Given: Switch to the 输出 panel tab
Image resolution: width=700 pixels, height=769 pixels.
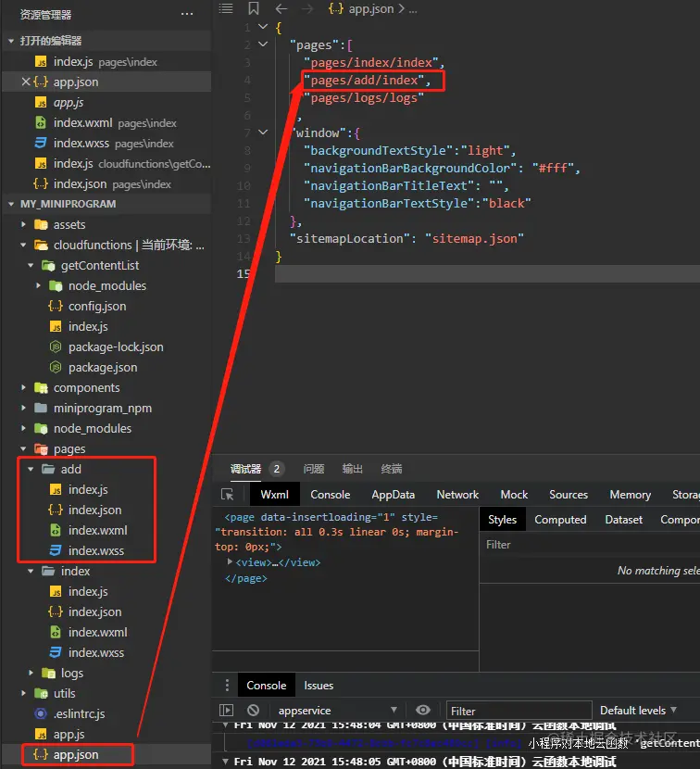Looking at the screenshot, I should [x=352, y=469].
